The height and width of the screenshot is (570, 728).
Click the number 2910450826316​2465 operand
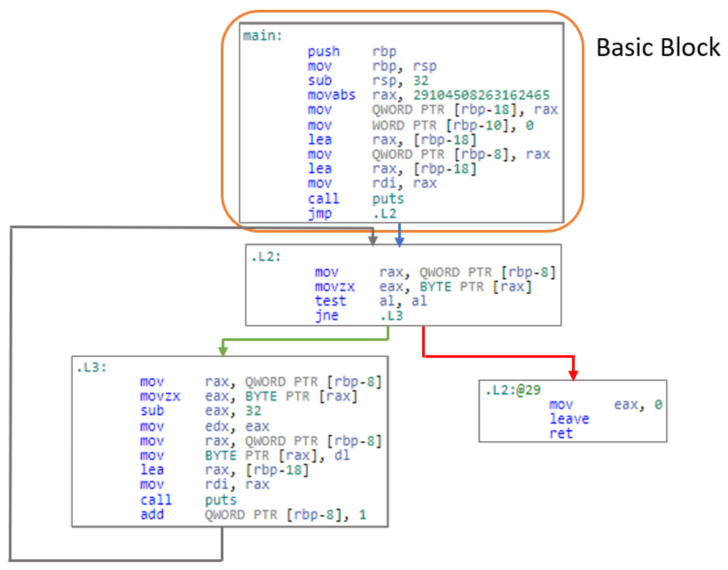click(x=481, y=95)
